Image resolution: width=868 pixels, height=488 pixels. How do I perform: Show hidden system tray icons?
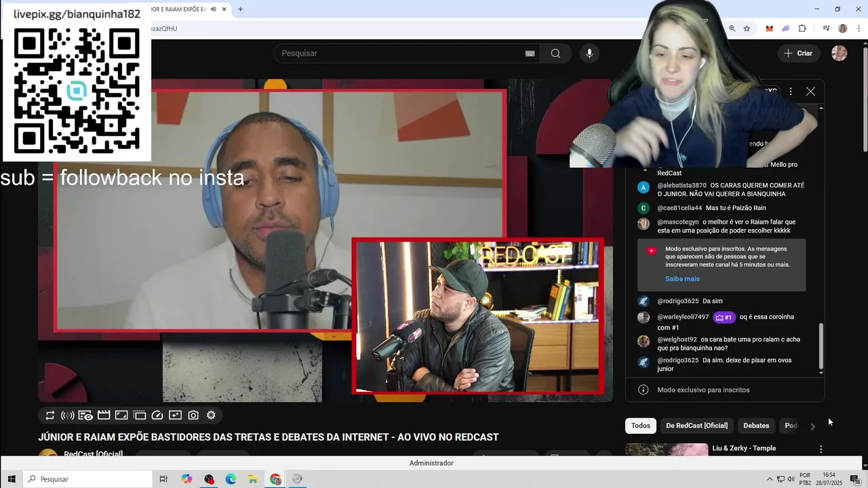pyautogui.click(x=769, y=479)
